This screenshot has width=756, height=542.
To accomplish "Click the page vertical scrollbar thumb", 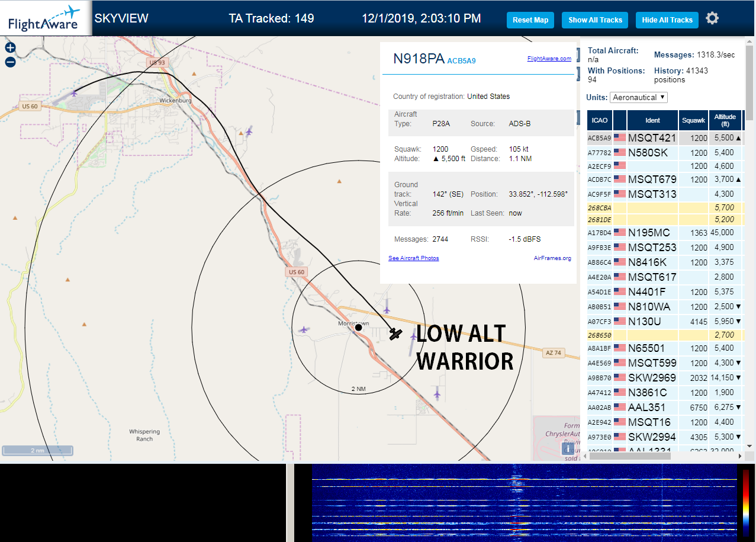I will [750, 83].
